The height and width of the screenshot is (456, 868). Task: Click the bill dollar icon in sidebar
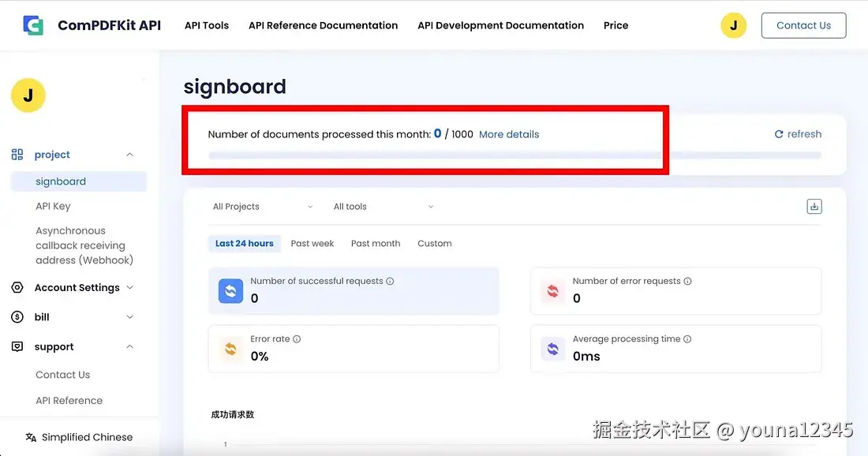tap(17, 316)
